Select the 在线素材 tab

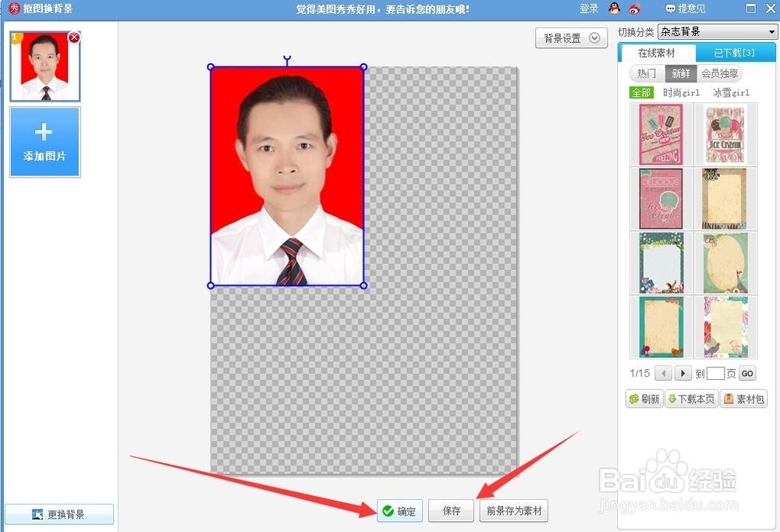click(658, 51)
